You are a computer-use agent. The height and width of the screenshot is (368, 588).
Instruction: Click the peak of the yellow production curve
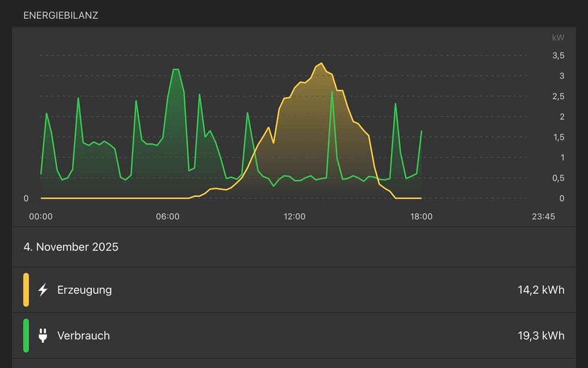(x=321, y=63)
